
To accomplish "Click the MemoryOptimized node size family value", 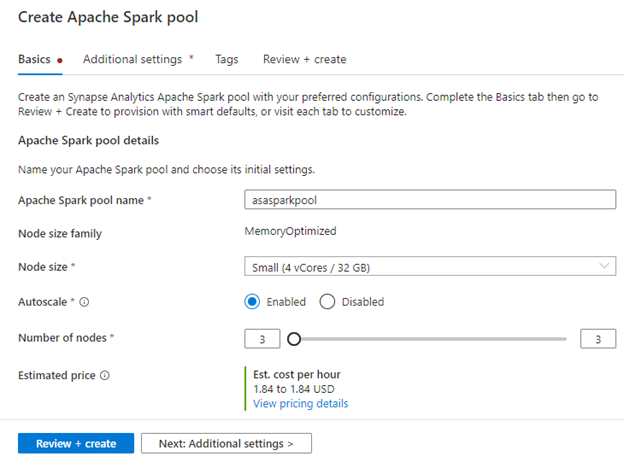I will [290, 231].
